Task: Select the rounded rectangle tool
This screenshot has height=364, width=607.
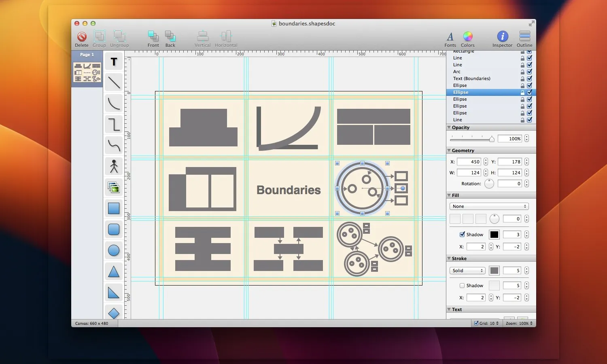Action: click(x=114, y=229)
